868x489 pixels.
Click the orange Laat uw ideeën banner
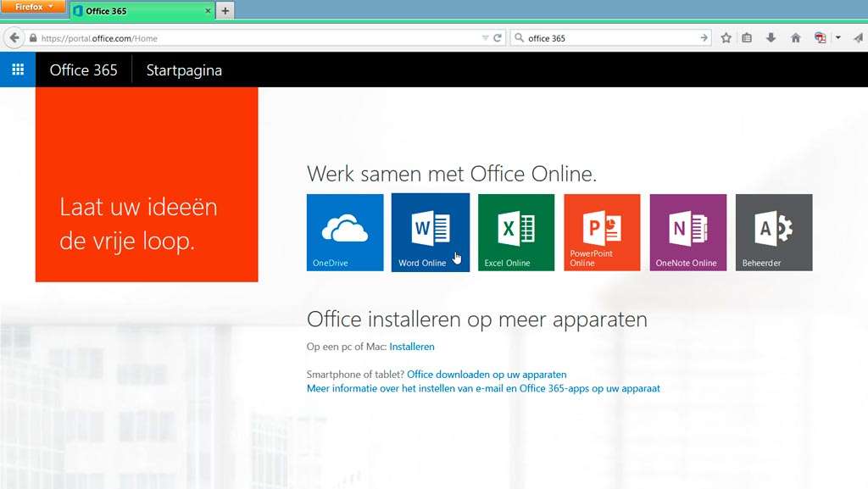(147, 184)
